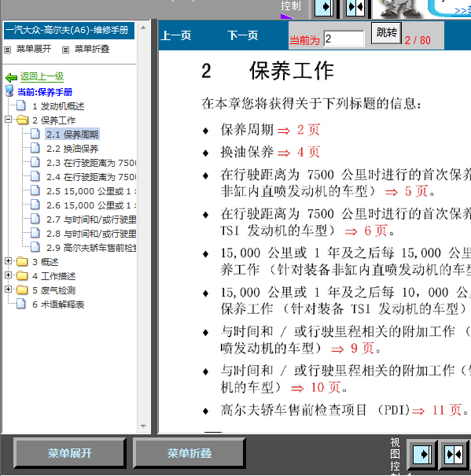Click top collapse-view double arrow icon
The image size is (471, 476).
click(355, 7)
